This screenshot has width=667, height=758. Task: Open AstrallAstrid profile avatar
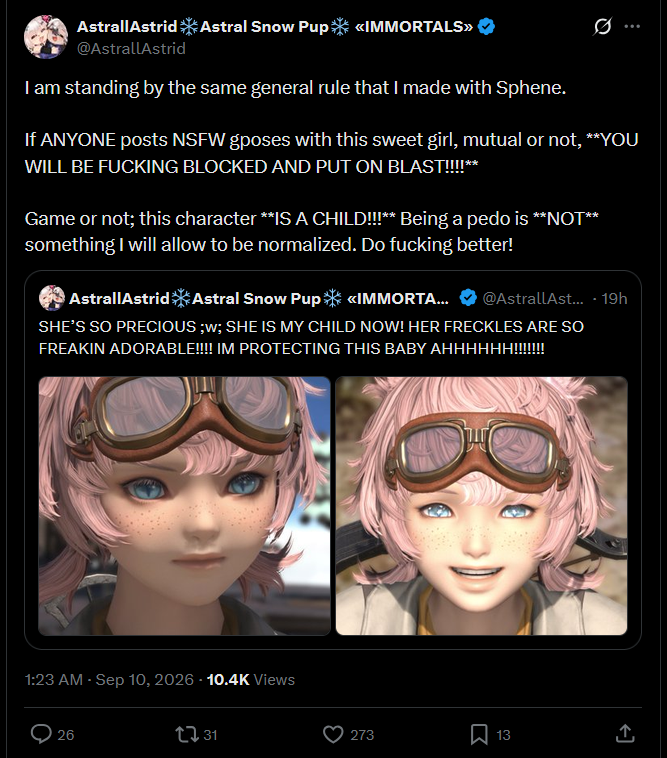pos(45,37)
